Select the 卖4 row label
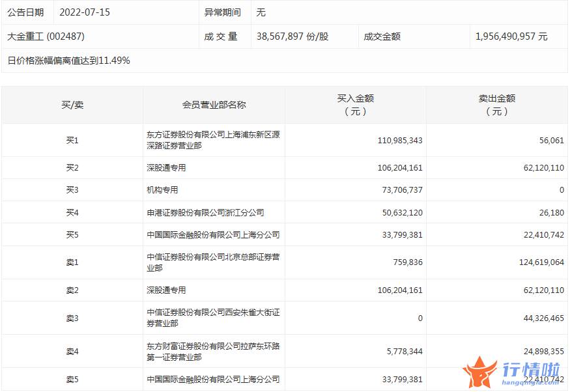Image resolution: width=570 pixels, height=392 pixels. pyautogui.click(x=72, y=352)
